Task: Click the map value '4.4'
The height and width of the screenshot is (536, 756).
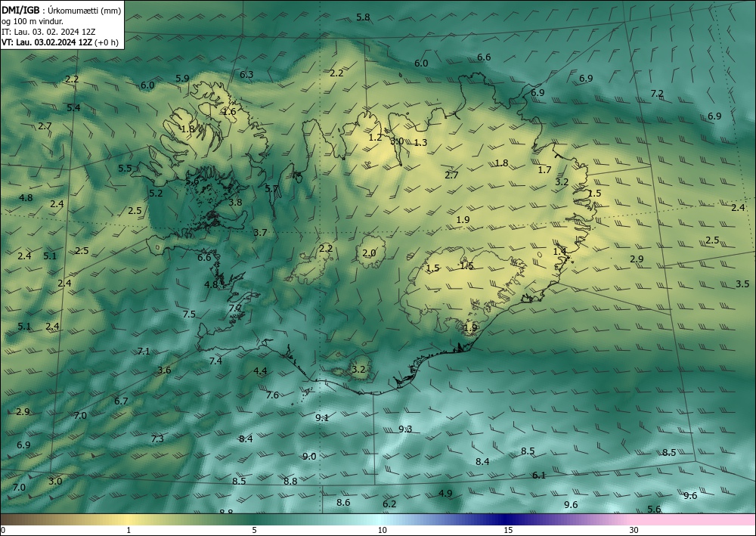Action: point(260,370)
